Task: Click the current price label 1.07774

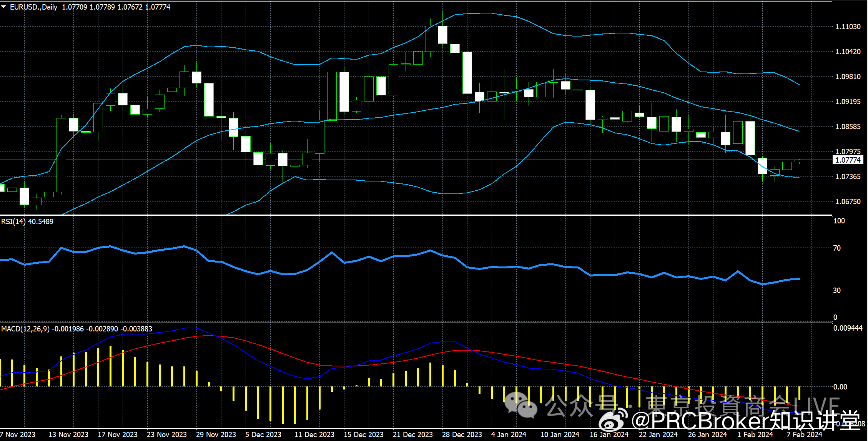Action: click(848, 160)
